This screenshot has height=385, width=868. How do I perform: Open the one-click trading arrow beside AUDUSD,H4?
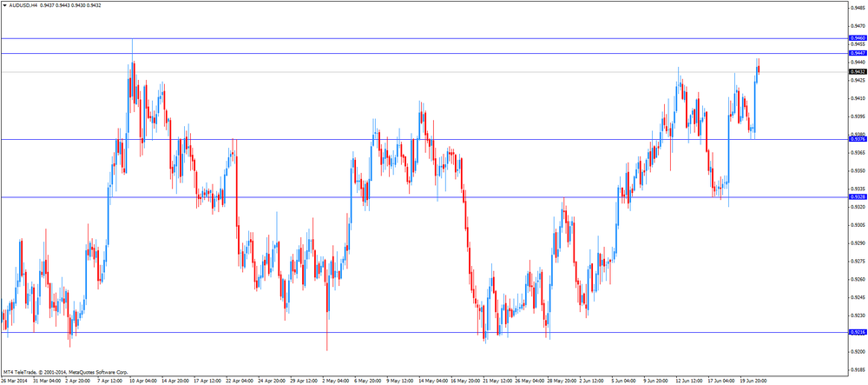tap(3, 5)
